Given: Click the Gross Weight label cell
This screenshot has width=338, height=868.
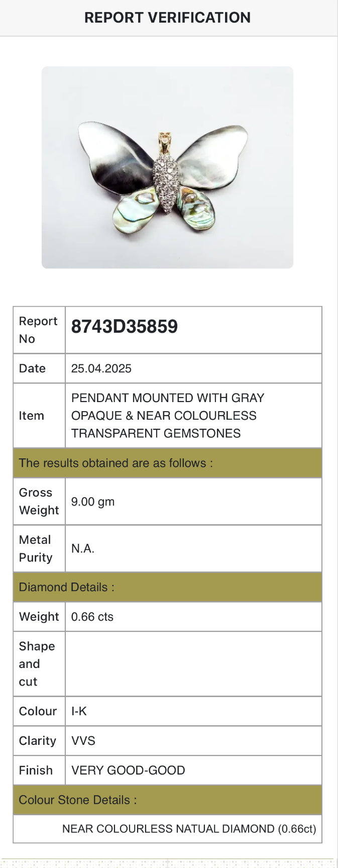Looking at the screenshot, I should click(39, 502).
